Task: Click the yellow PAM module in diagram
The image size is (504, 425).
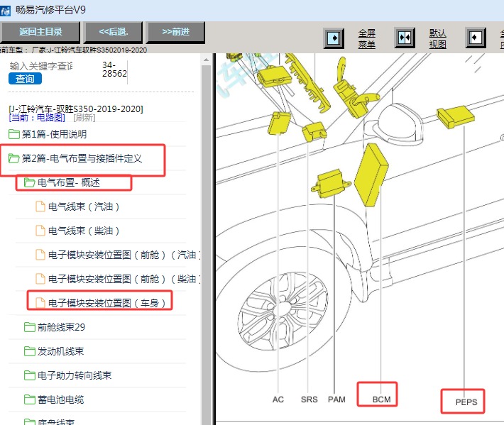Action: pyautogui.click(x=330, y=184)
